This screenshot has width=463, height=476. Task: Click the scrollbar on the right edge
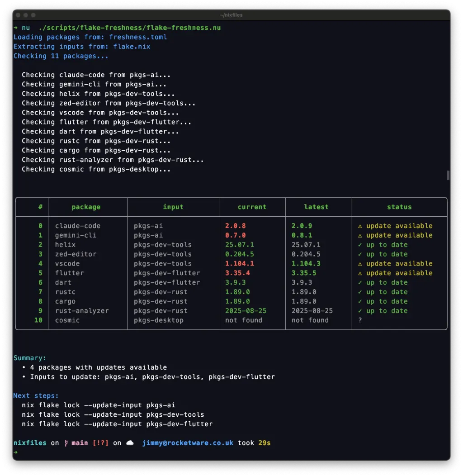point(448,175)
